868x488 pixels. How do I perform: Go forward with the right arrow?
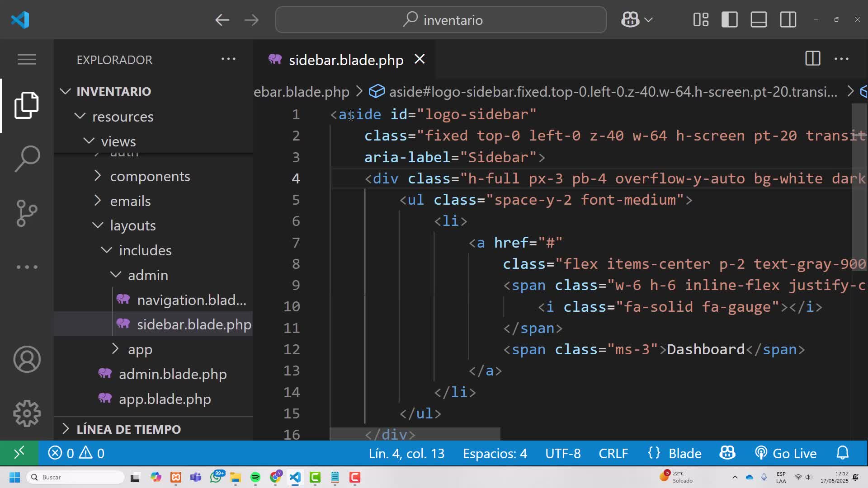point(251,20)
